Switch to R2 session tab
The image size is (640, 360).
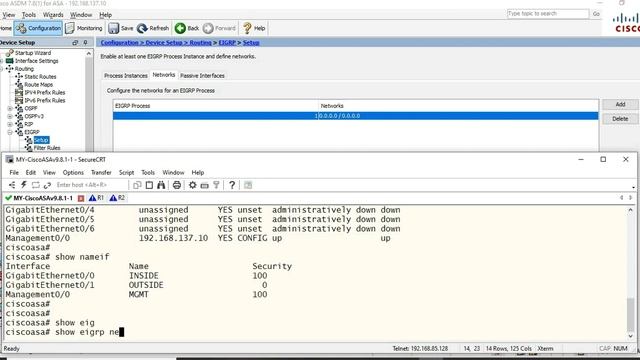[x=117, y=198]
